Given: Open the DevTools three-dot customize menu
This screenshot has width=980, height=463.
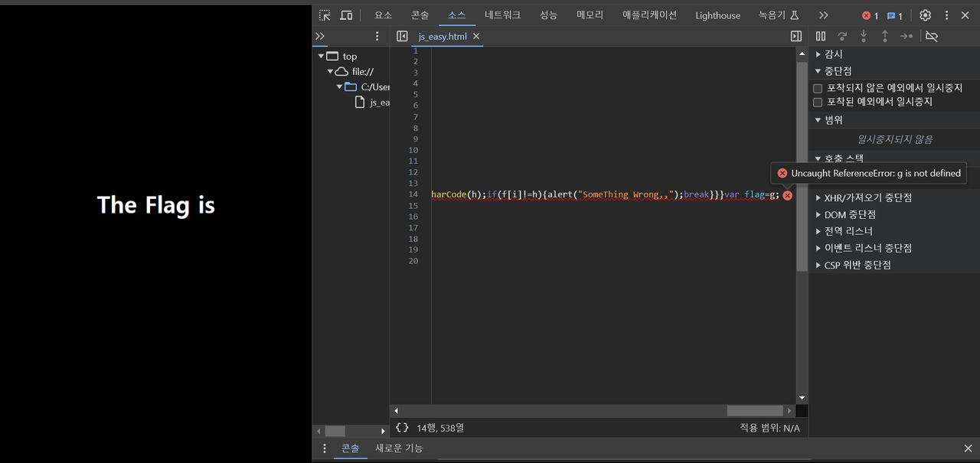Looking at the screenshot, I should point(946,15).
